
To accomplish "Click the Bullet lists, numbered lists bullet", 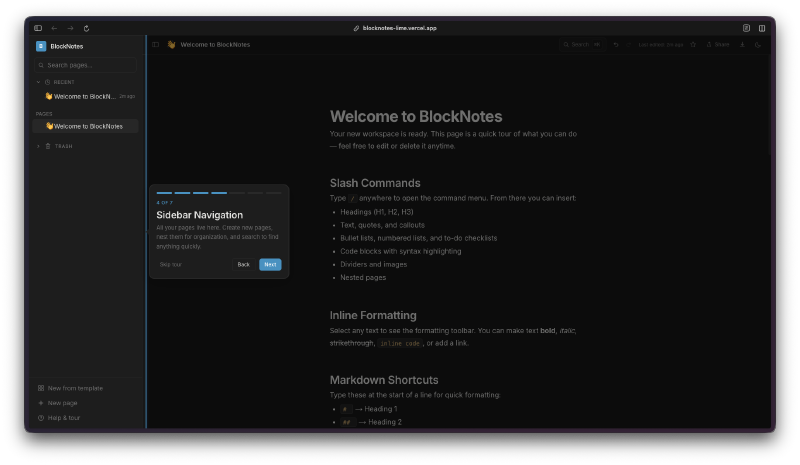I will click(x=418, y=238).
